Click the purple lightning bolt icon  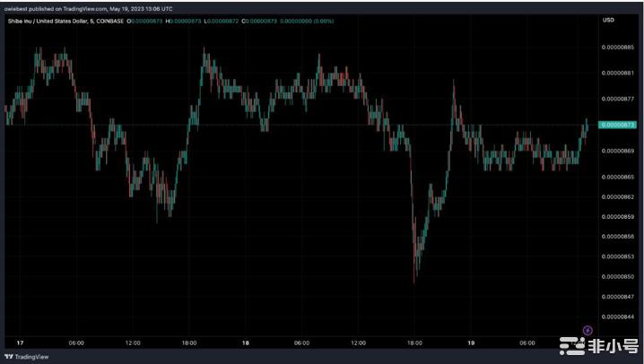click(x=587, y=330)
